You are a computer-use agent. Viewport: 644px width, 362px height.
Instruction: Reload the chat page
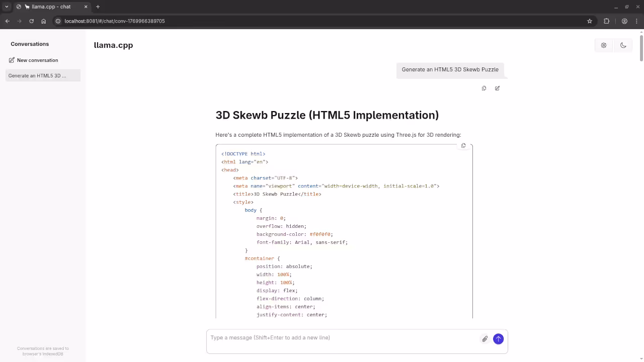tap(31, 21)
